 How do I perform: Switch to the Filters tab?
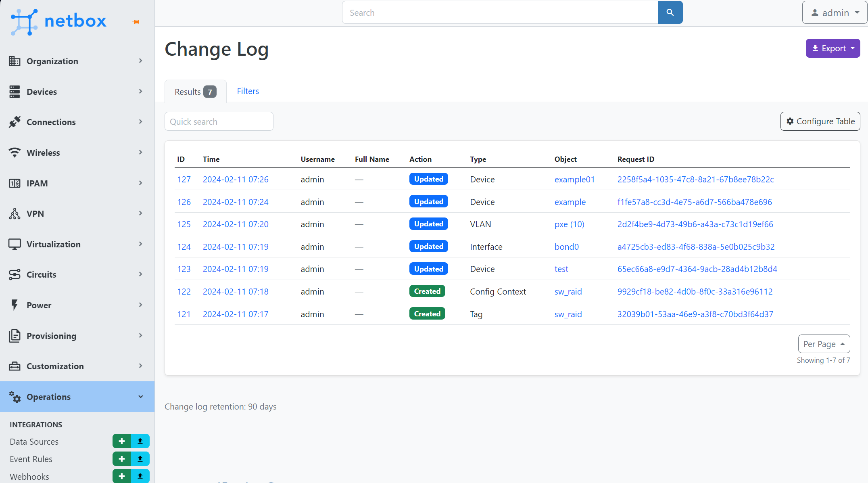[x=248, y=91]
